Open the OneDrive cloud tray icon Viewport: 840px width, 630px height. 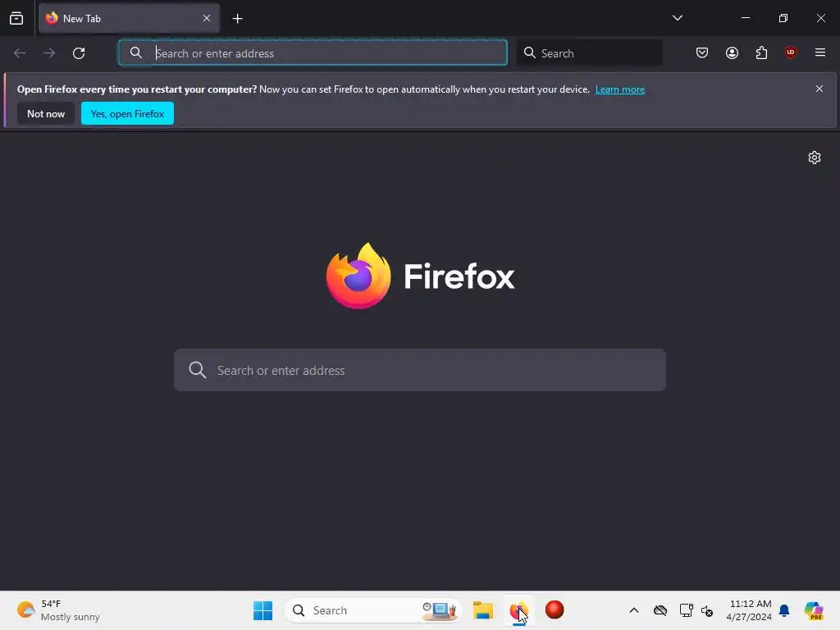click(x=660, y=610)
